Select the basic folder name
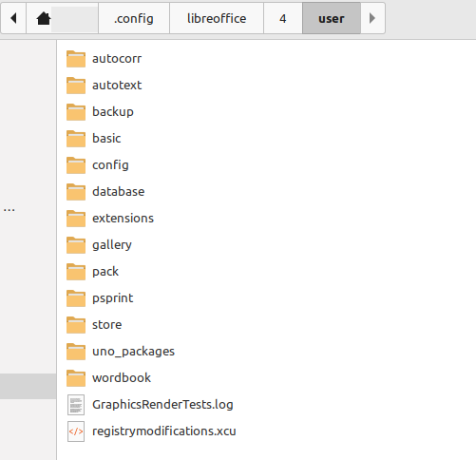 (x=106, y=139)
